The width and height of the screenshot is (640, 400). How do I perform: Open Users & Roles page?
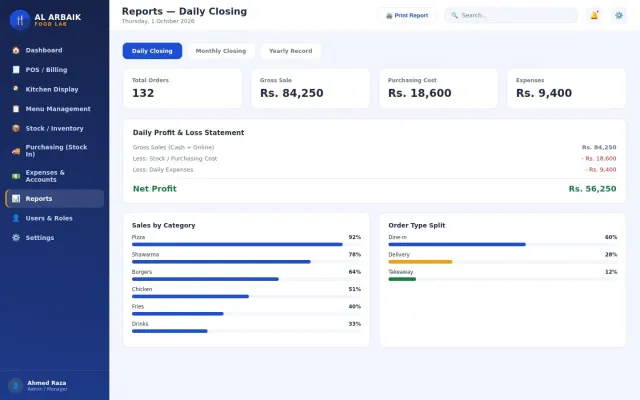point(55,218)
